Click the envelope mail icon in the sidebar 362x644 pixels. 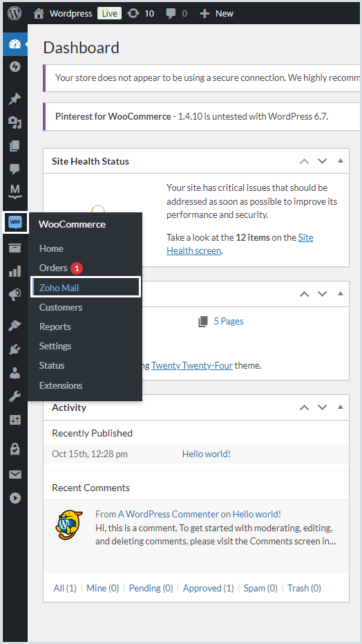[x=15, y=475]
